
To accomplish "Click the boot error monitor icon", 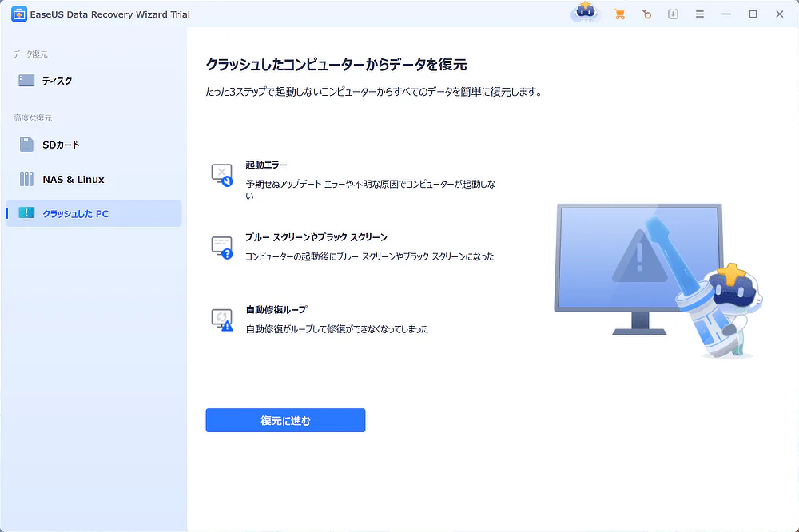I will tap(221, 172).
